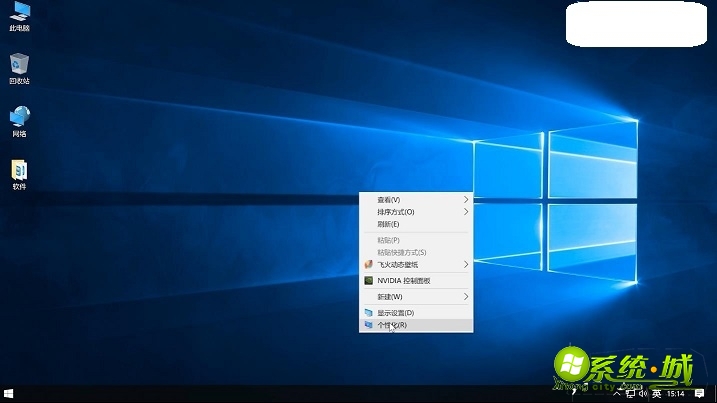
Task: Choose 刷新(E) from the context menu
Action: pos(416,224)
